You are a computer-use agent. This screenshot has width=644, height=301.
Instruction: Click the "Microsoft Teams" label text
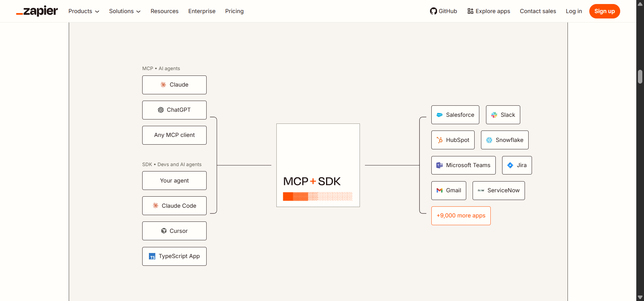pyautogui.click(x=468, y=165)
